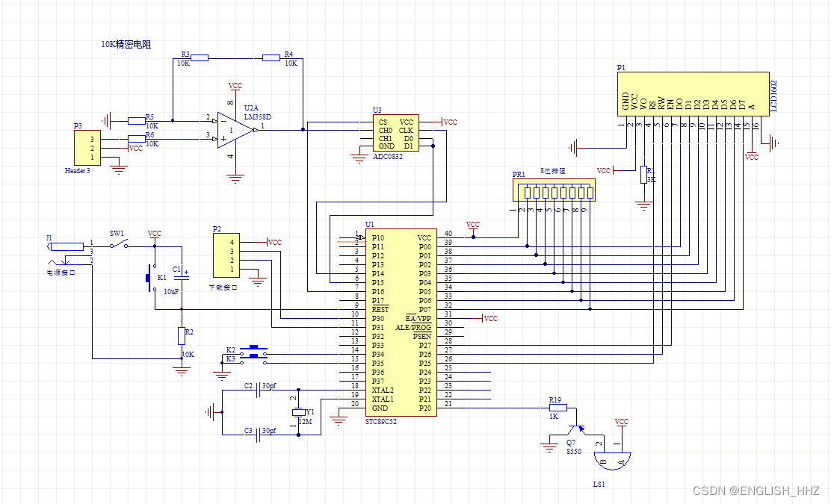Click the PSEN pin label
The width and height of the screenshot is (831, 504).
[422, 336]
